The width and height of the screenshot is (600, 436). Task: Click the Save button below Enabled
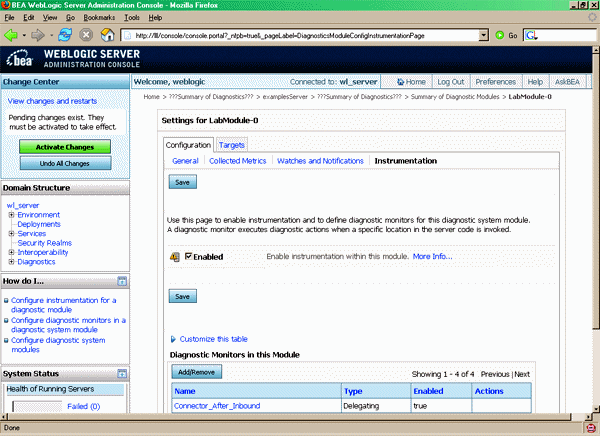point(183,296)
